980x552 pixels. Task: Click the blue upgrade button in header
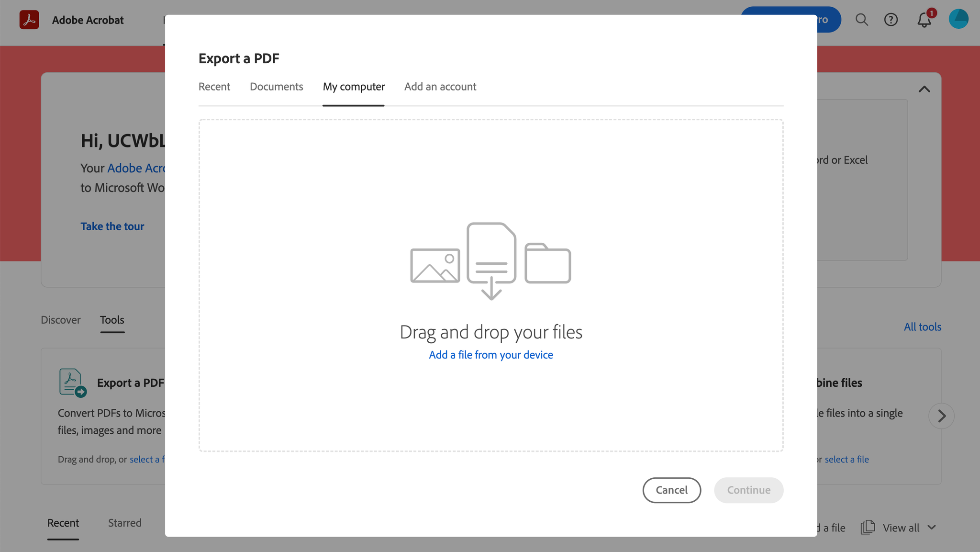pos(829,20)
